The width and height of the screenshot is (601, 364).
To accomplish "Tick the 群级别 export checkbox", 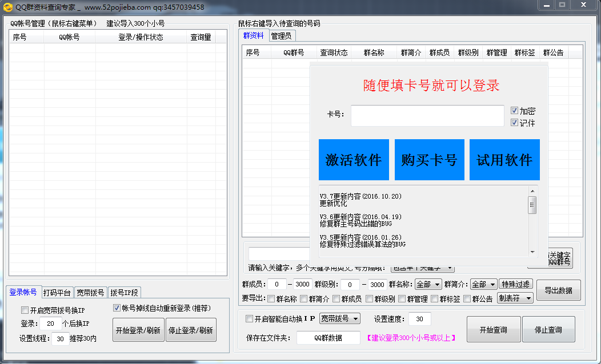I will coord(370,298).
